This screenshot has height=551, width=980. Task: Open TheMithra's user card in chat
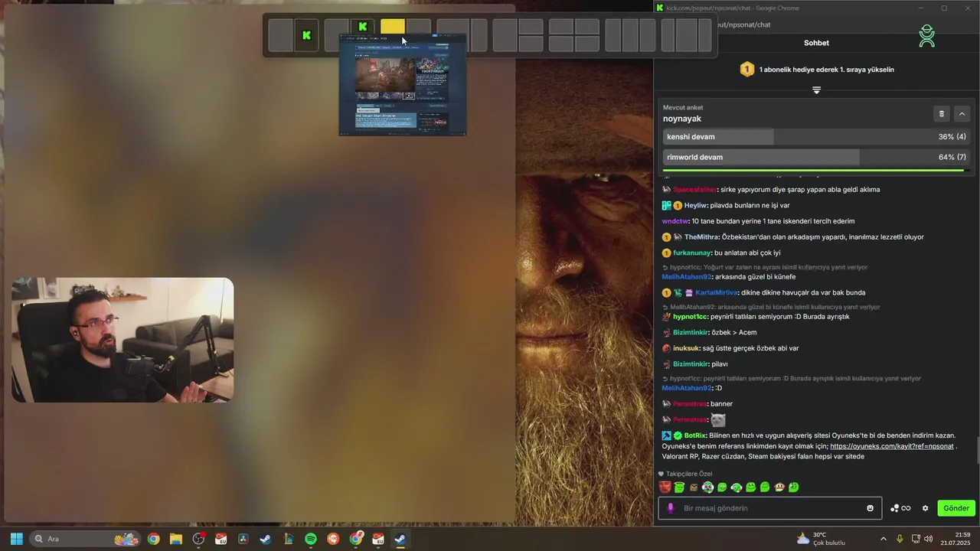pyautogui.click(x=701, y=236)
